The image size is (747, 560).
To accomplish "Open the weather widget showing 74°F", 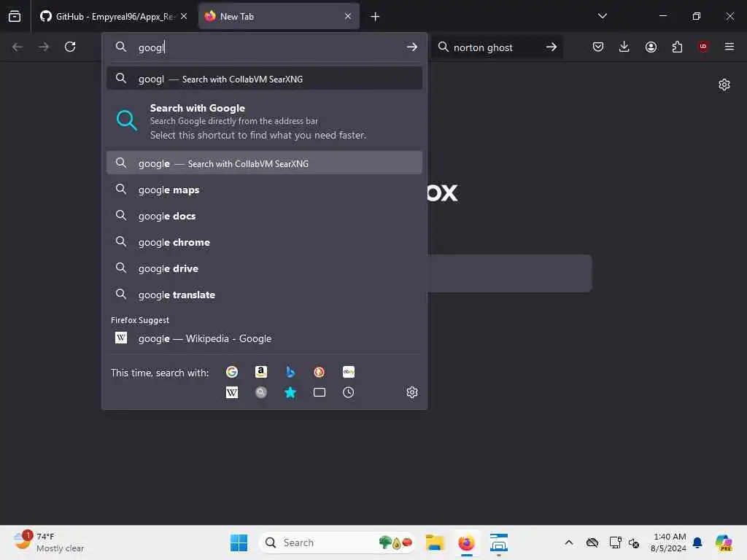I will click(x=49, y=542).
